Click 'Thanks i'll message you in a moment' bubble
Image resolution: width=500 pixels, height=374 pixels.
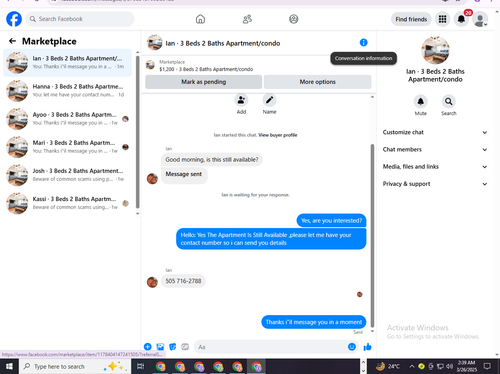pos(314,322)
